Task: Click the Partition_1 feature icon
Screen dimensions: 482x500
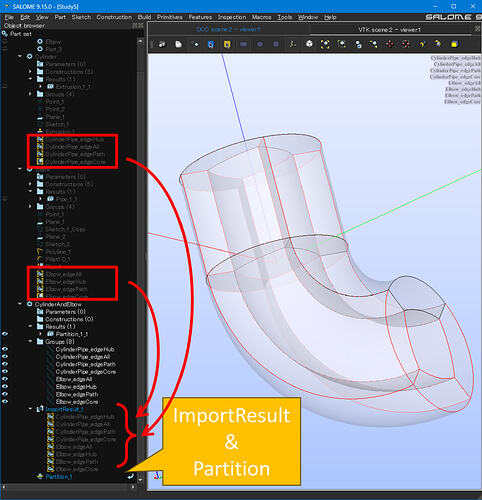Action: point(40,477)
